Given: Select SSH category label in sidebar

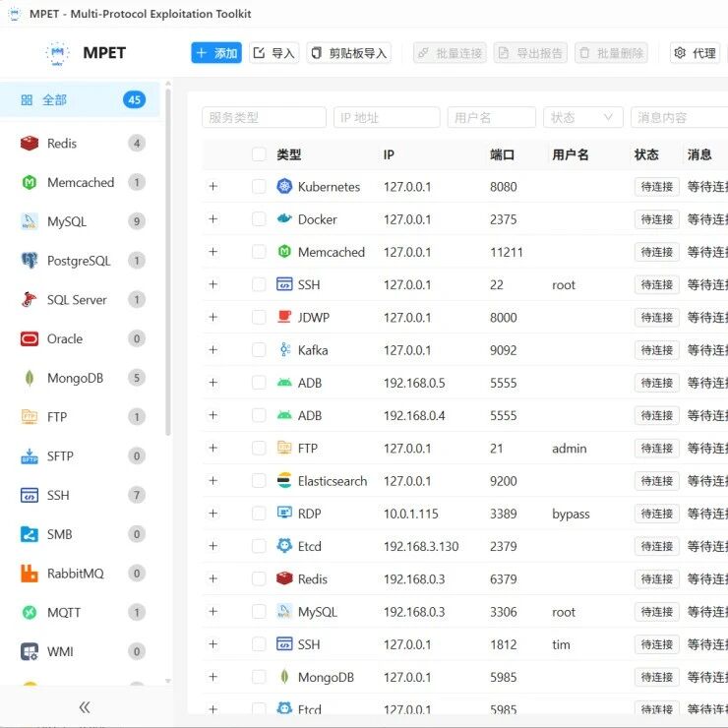Looking at the screenshot, I should pyautogui.click(x=58, y=496).
